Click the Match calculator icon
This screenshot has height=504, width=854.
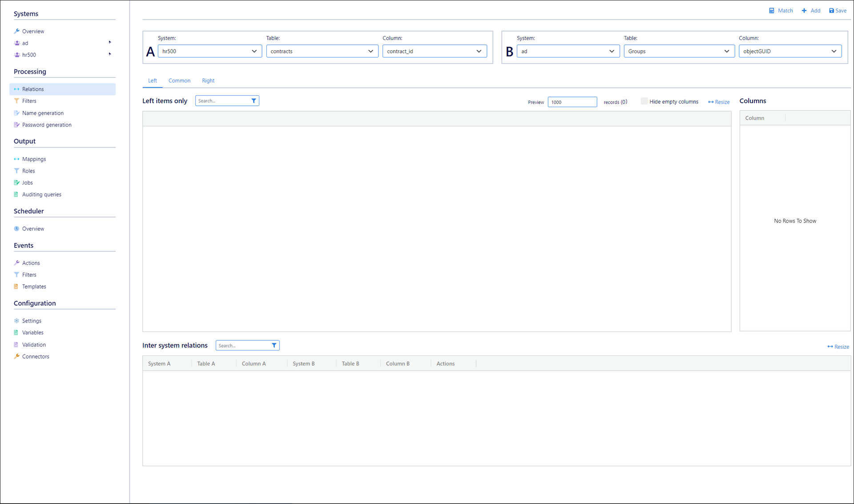[772, 11]
